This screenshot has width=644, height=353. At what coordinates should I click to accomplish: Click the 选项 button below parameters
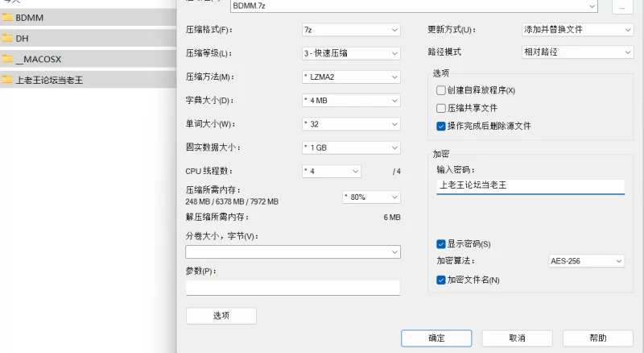point(221,316)
